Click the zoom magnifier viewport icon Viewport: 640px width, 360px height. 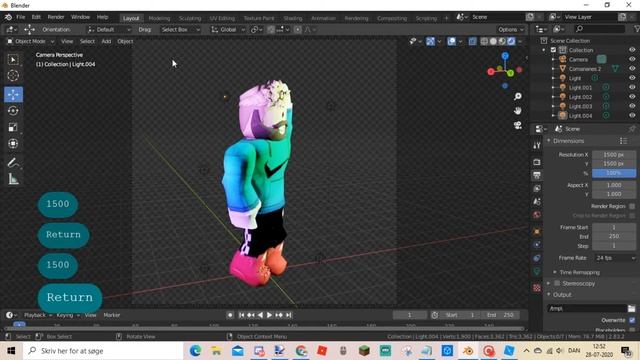[x=518, y=96]
